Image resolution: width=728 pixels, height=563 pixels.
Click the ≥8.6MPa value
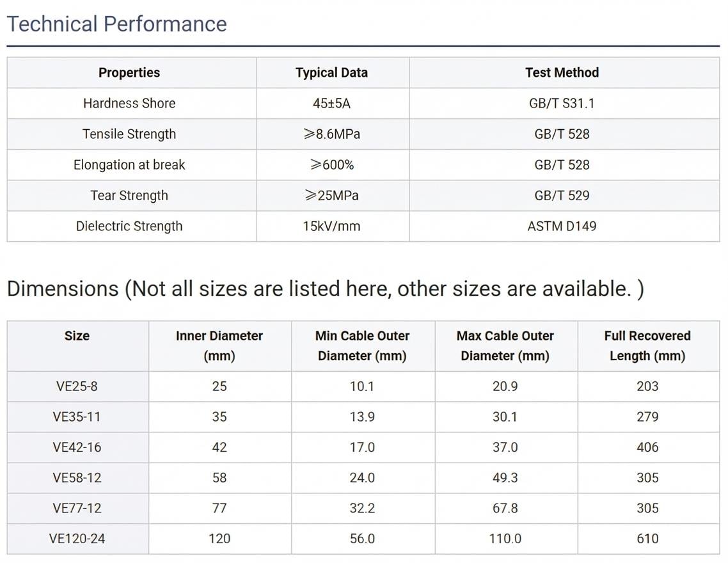[331, 134]
